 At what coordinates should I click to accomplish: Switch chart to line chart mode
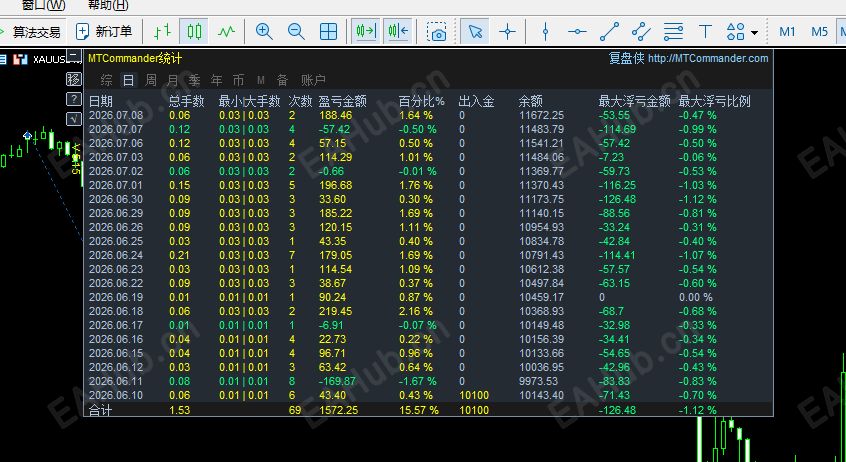226,32
